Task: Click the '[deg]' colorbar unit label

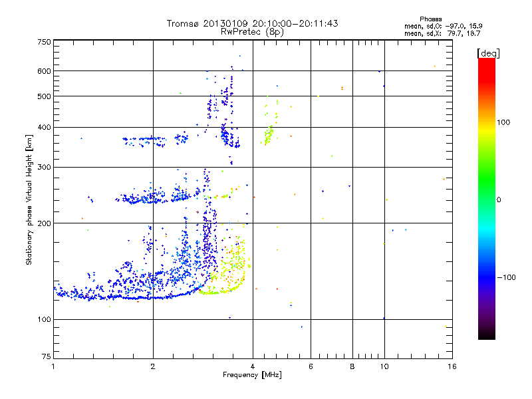Action: coord(488,53)
